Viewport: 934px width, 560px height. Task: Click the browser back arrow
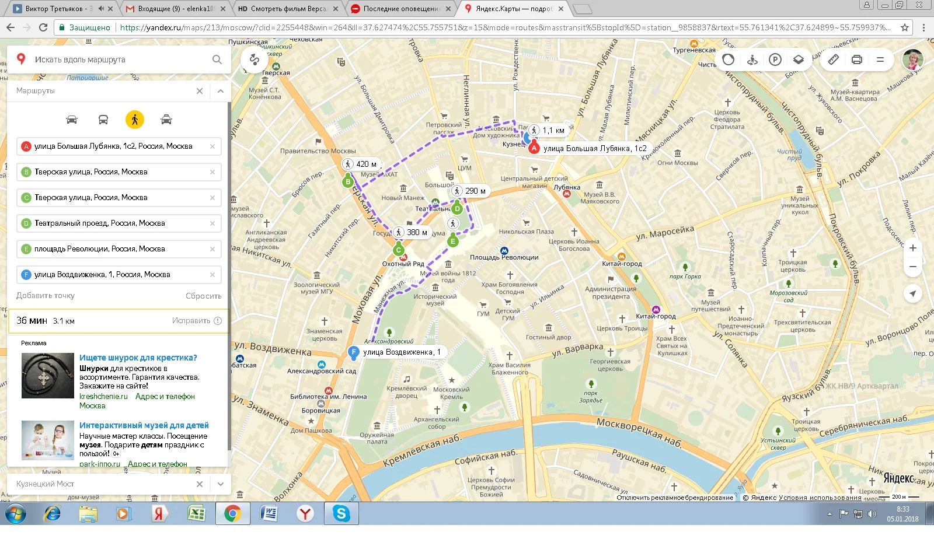click(11, 27)
